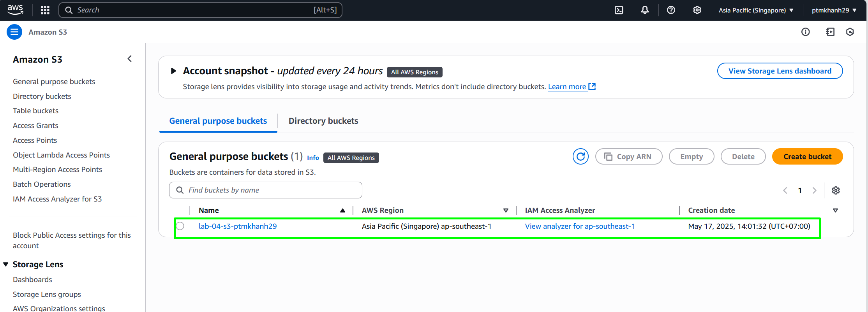
Task: Open IAM Access Analyzer for S3
Action: (x=57, y=199)
